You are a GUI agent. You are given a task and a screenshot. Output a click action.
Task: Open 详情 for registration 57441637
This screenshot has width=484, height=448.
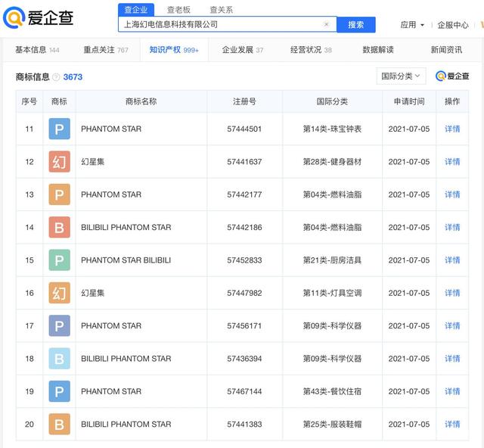point(452,162)
